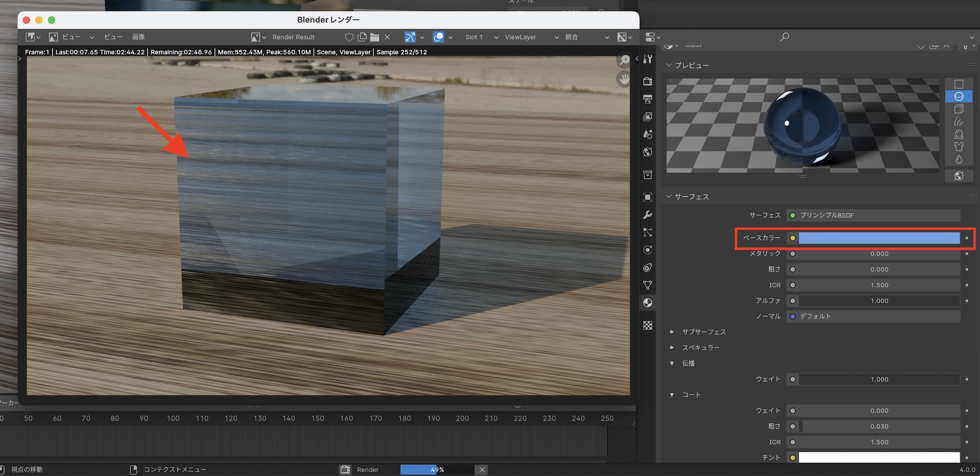The width and height of the screenshot is (980, 476).
Task: Click the zoom magnifier in render view
Action: 624,60
